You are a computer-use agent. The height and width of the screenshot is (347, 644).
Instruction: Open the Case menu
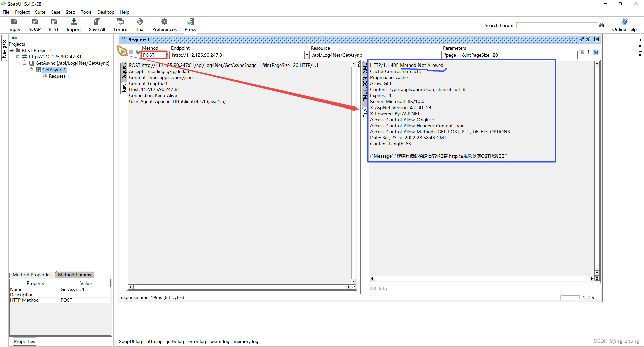[x=55, y=12]
